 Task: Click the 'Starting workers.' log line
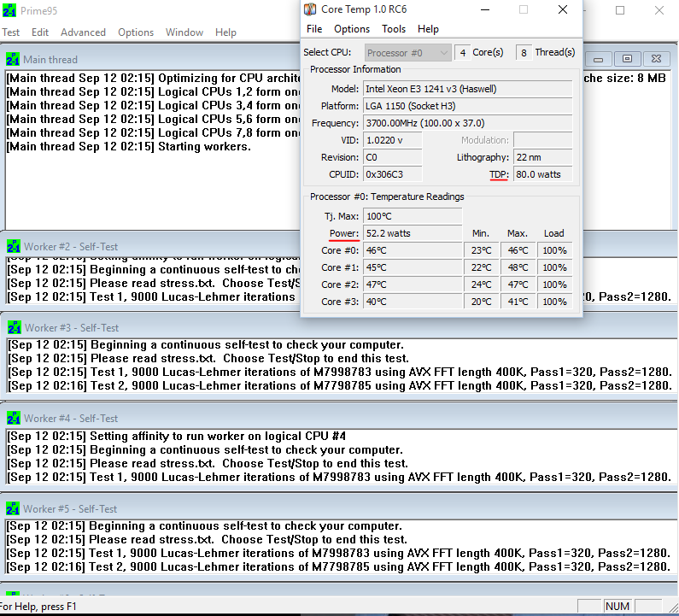129,147
